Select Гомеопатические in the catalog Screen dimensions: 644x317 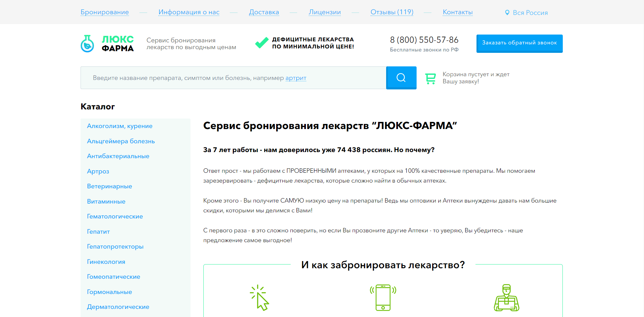click(x=113, y=276)
